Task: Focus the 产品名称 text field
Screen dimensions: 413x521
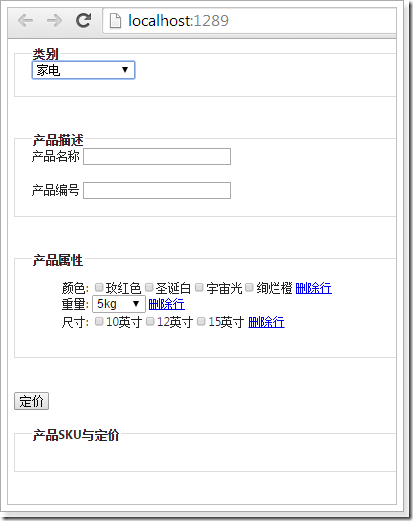Action: pyautogui.click(x=157, y=157)
